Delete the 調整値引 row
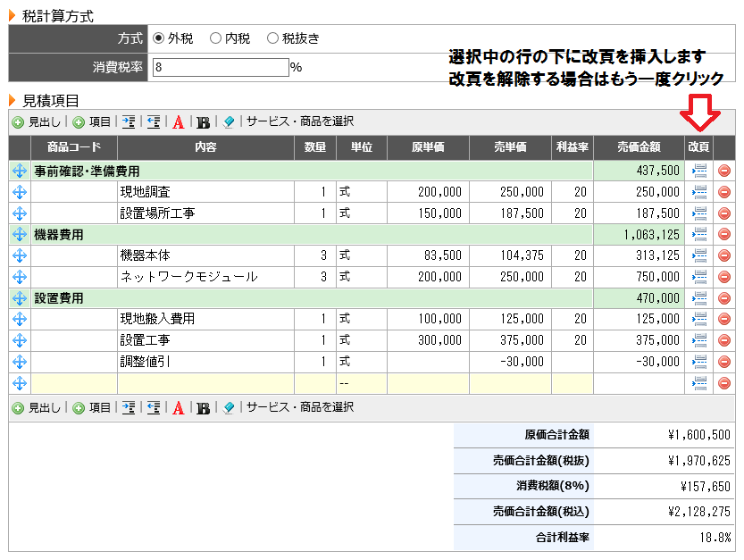This screenshot has width=744, height=560. (x=724, y=362)
